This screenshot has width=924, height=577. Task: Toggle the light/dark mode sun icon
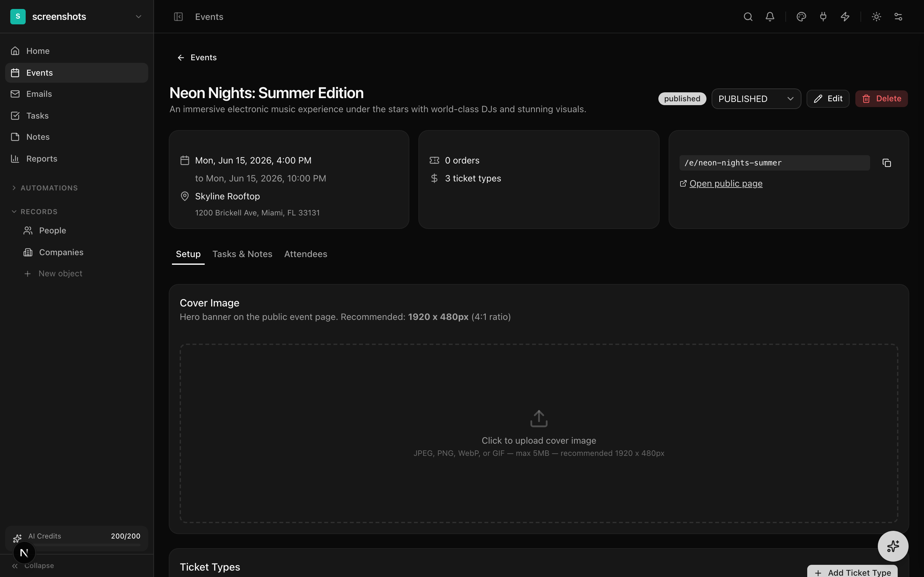876,17
